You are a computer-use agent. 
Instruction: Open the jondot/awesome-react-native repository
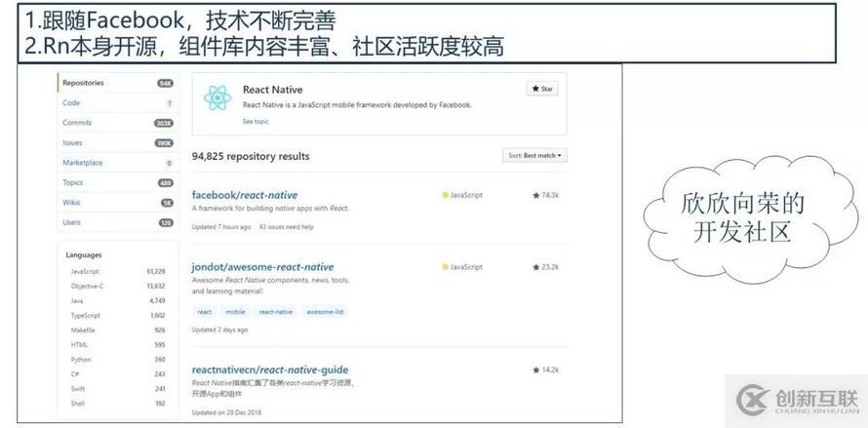tap(263, 267)
